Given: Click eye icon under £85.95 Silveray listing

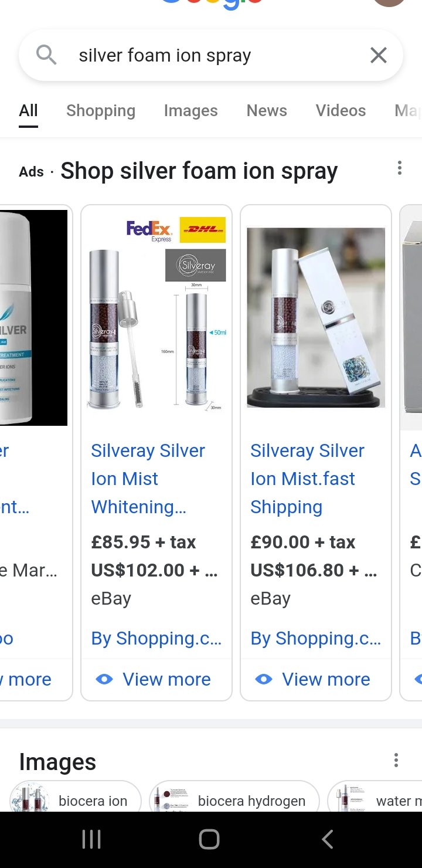Looking at the screenshot, I should 104,679.
